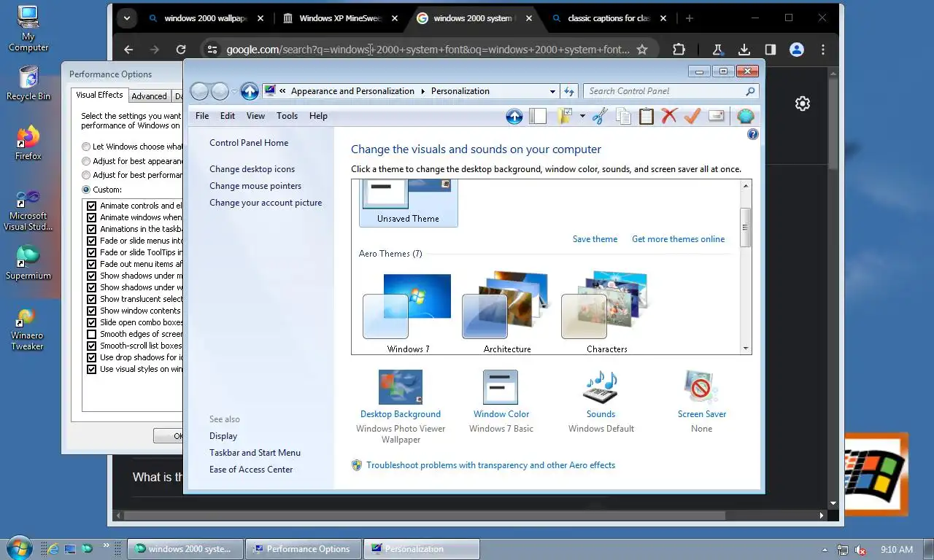
Task: Click the Desktop Background icon
Action: [401, 387]
